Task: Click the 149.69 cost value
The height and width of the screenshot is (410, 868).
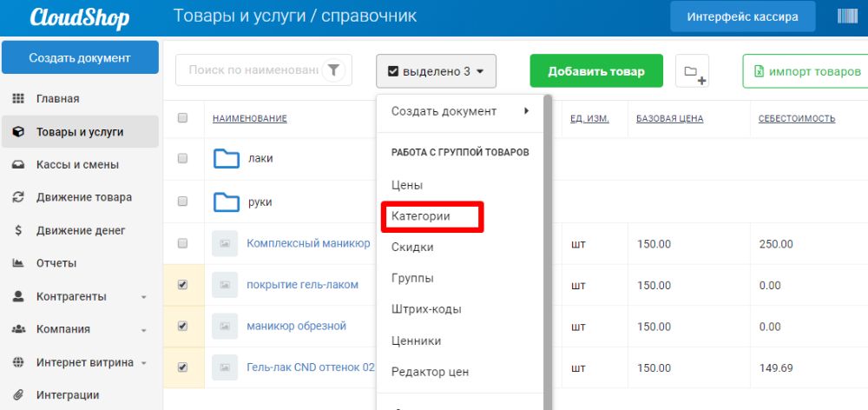Action: (x=775, y=368)
